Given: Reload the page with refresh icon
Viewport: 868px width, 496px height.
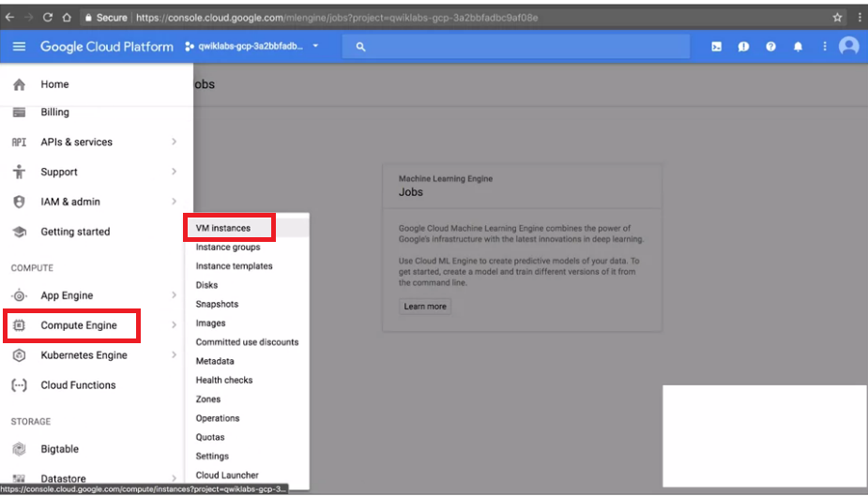Looking at the screenshot, I should point(48,18).
